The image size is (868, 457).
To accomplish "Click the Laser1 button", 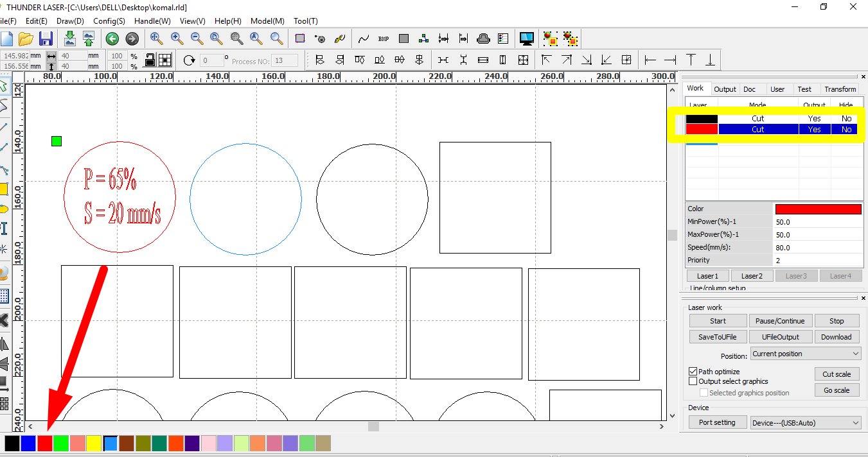I will tap(707, 276).
